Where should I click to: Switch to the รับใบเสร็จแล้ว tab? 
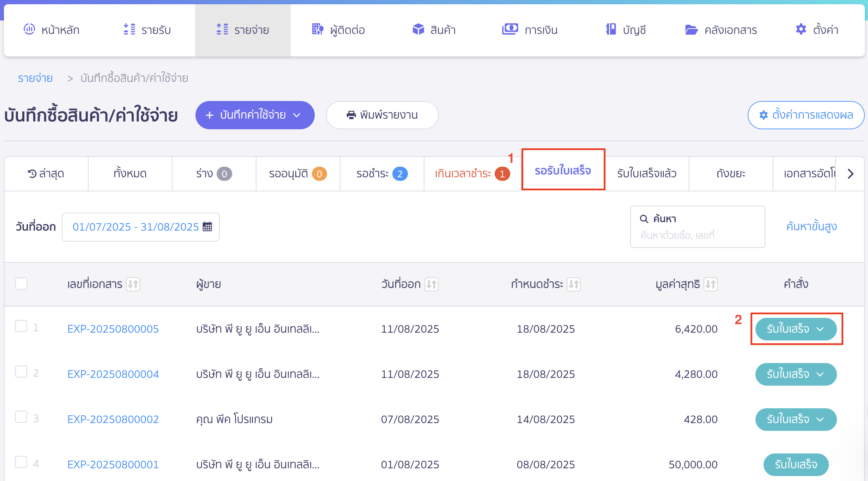pos(647,174)
